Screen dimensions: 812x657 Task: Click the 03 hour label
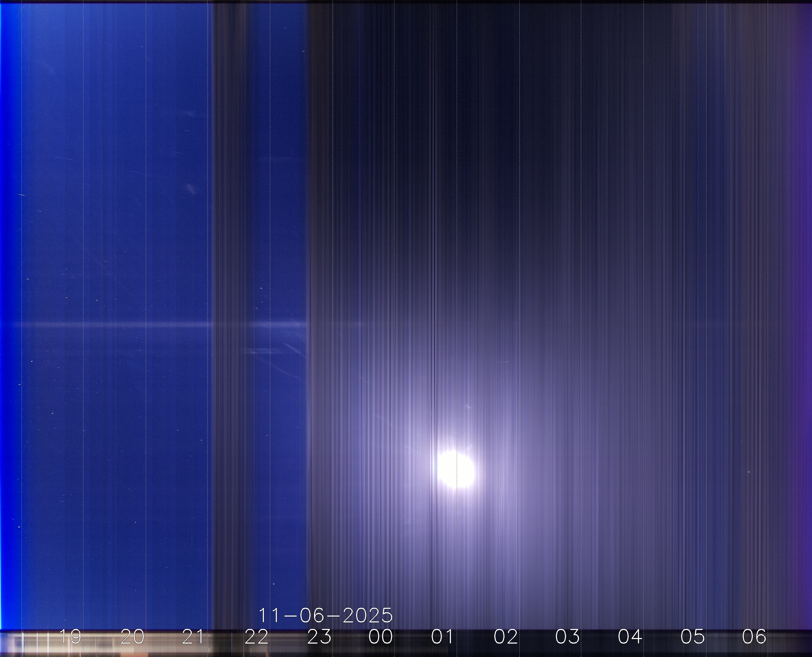(x=567, y=636)
